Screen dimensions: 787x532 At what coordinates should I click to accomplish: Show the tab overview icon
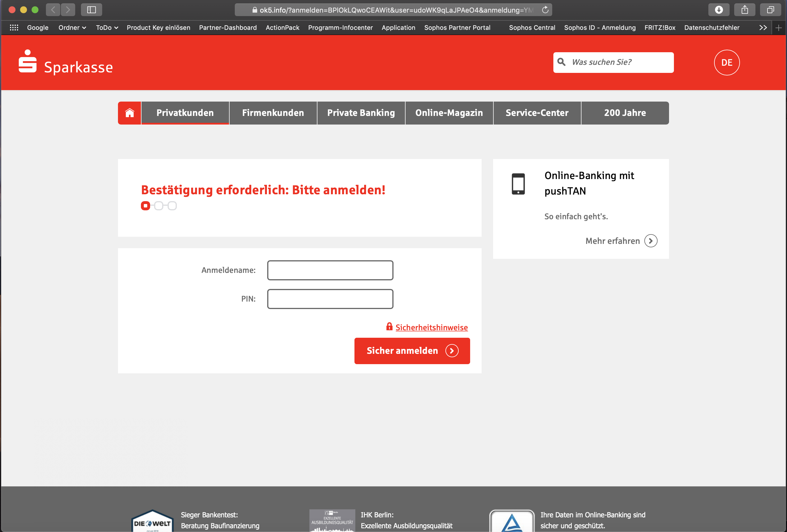pos(770,10)
